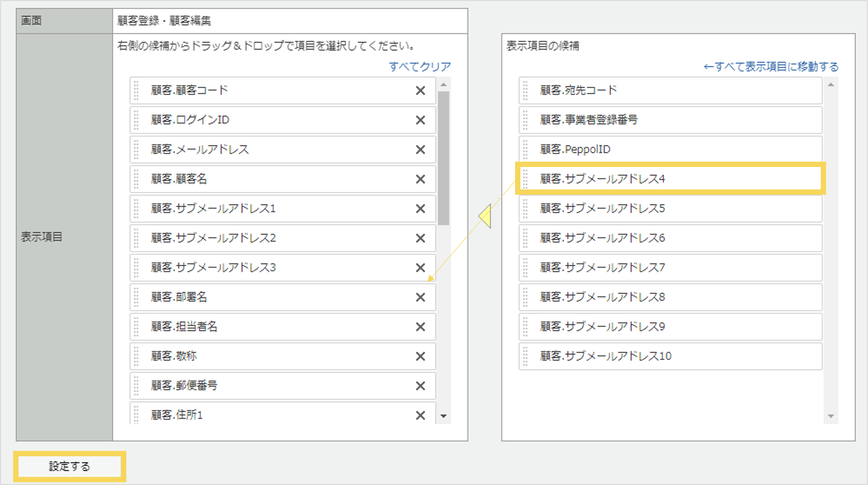The image size is (868, 485).
Task: Click drag handle of 顧客.顧客名 item
Action: point(136,179)
